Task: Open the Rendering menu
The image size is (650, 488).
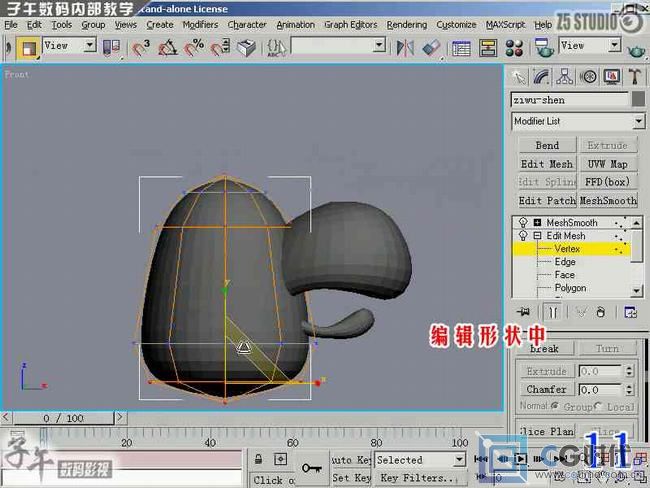Action: point(407,25)
